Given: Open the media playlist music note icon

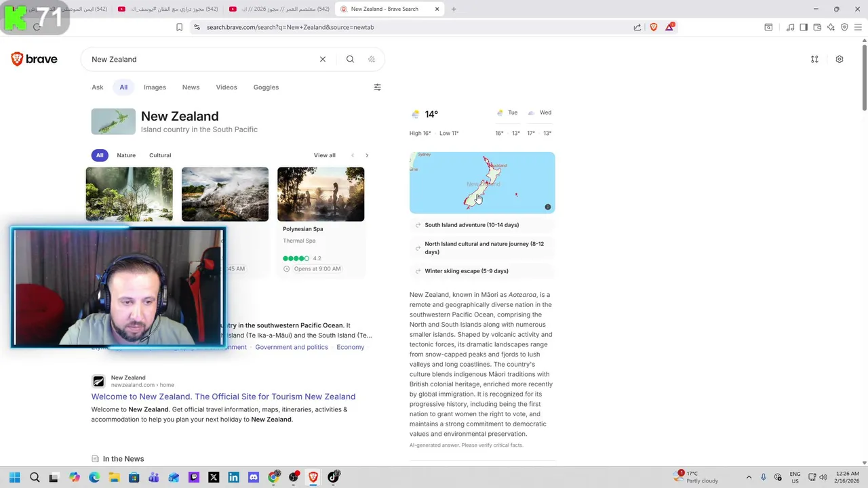Looking at the screenshot, I should pos(790,27).
